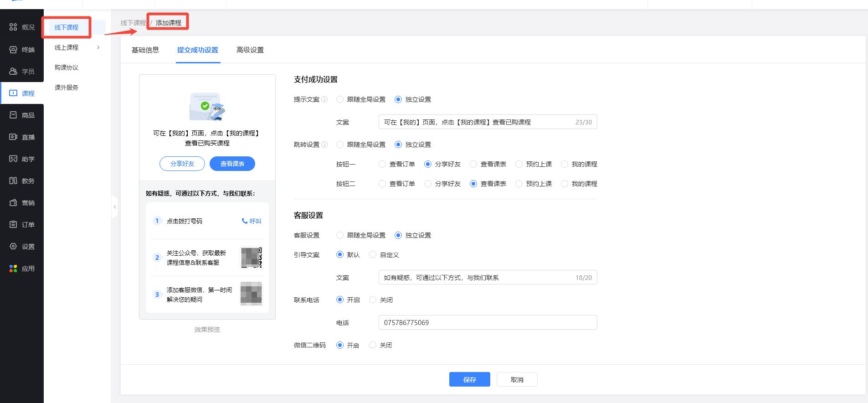Switch to the 基础信息 tab
The height and width of the screenshot is (403, 868).
145,50
